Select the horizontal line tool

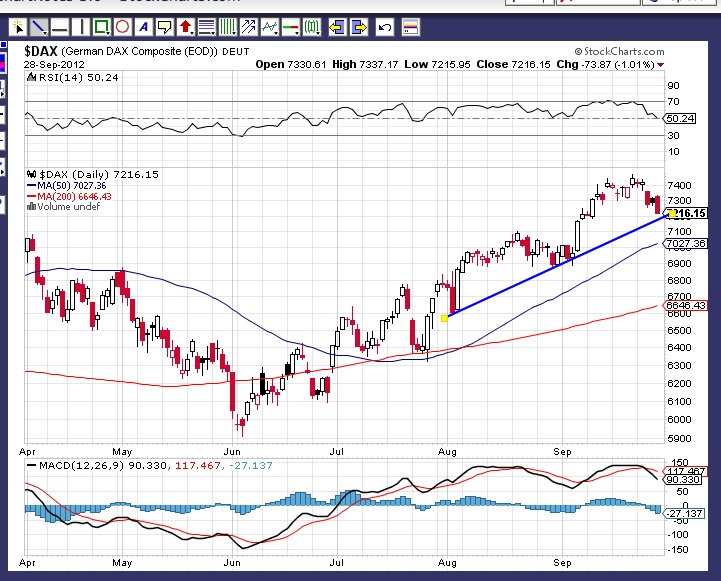click(60, 27)
